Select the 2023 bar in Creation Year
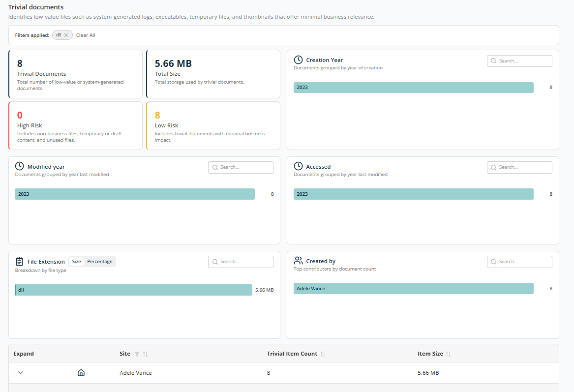This screenshot has width=574, height=392. (x=413, y=88)
